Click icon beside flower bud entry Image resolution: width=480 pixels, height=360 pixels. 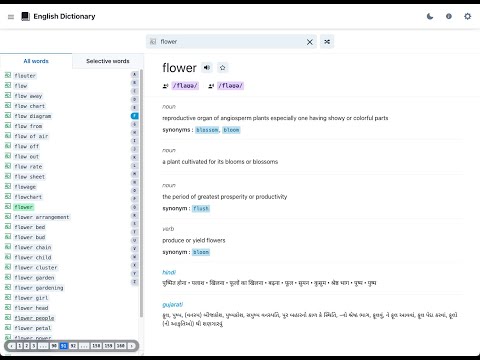tap(8, 237)
